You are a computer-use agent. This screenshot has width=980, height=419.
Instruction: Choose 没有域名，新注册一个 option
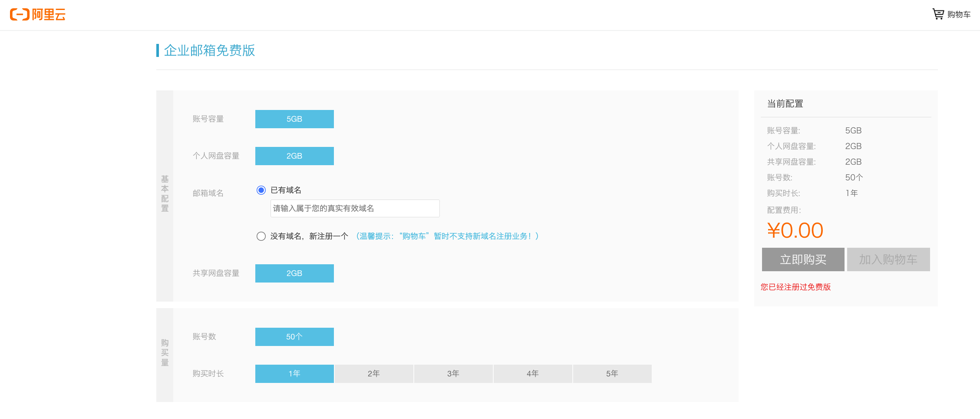point(261,236)
